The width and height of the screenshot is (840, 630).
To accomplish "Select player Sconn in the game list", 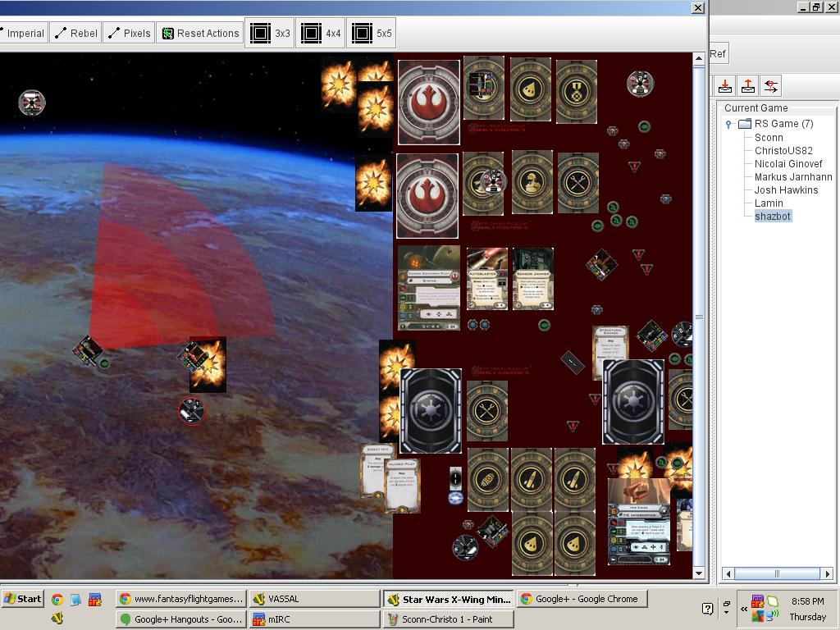I will click(x=769, y=138).
